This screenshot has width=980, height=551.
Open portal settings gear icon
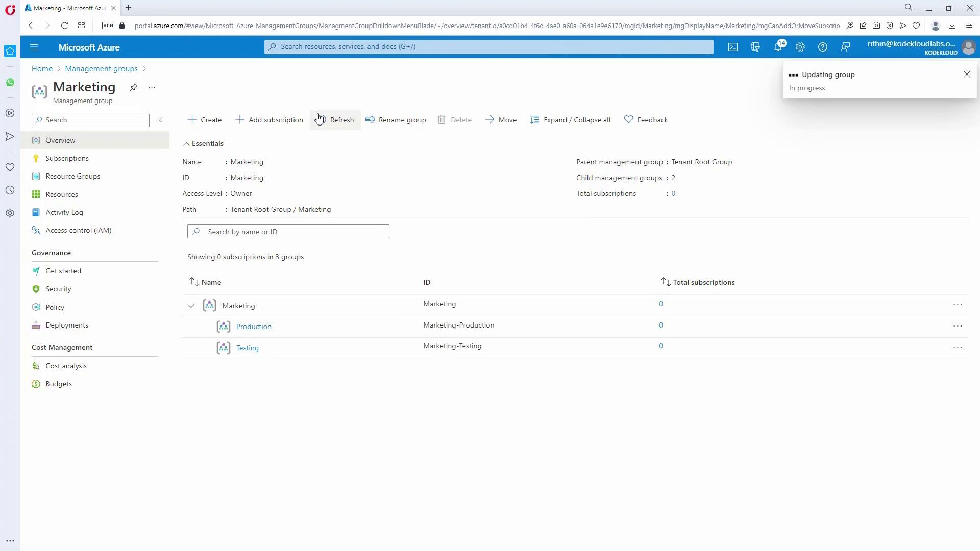(800, 47)
